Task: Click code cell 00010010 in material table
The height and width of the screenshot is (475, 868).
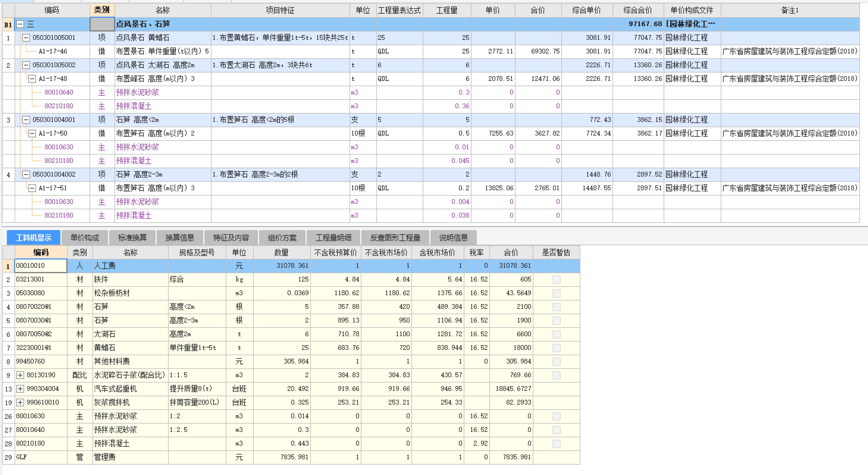Action: [40, 266]
